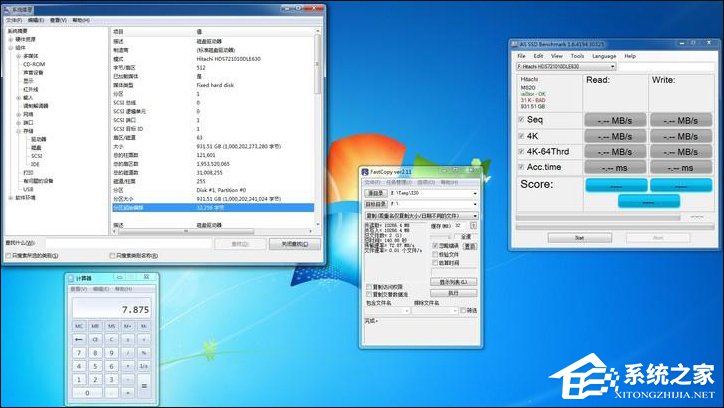Click 关闭查找 button in System Information
The height and width of the screenshot is (408, 724).
coord(295,244)
